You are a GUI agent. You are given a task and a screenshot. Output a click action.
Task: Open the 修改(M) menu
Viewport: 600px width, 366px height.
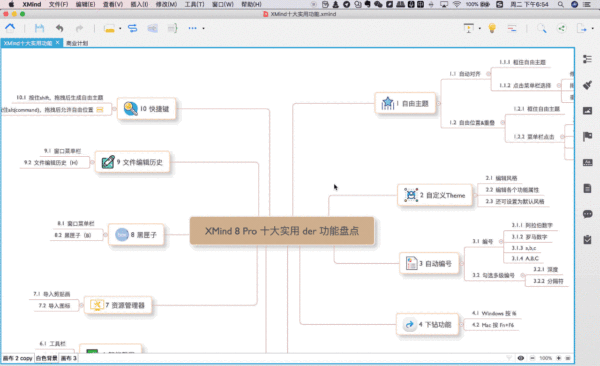point(166,4)
